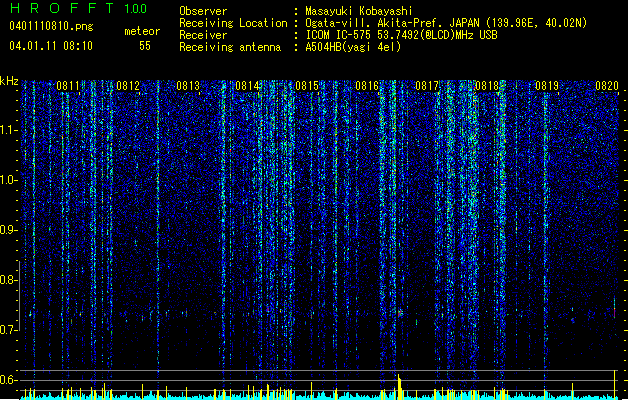Click the 0817 time marker
Image resolution: width=629 pixels, height=400 pixels.
click(x=427, y=86)
